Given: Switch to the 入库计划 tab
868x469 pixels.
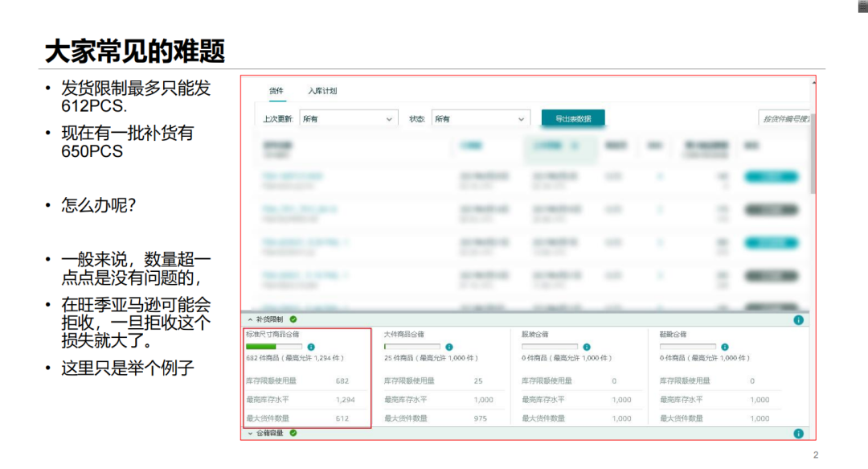Looking at the screenshot, I should click(x=322, y=91).
